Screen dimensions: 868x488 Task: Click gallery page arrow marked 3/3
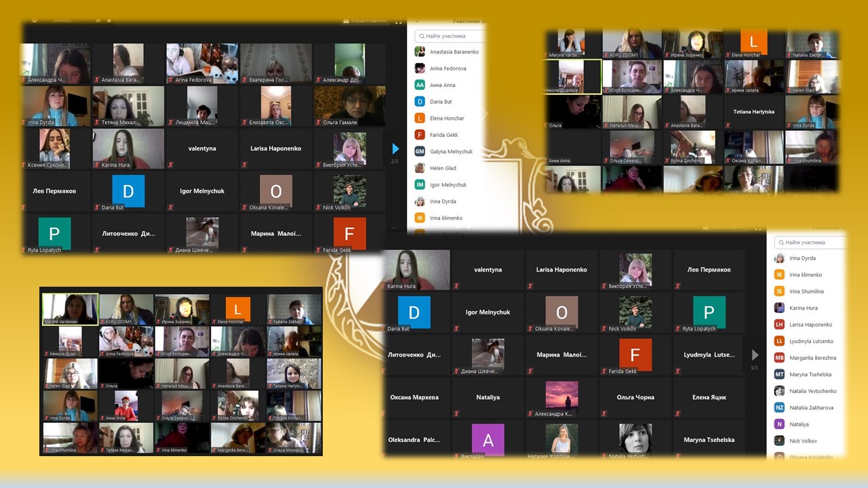pos(755,355)
